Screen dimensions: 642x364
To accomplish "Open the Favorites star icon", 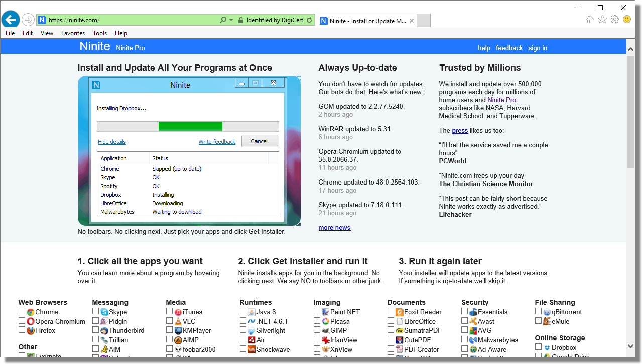I will (x=602, y=20).
